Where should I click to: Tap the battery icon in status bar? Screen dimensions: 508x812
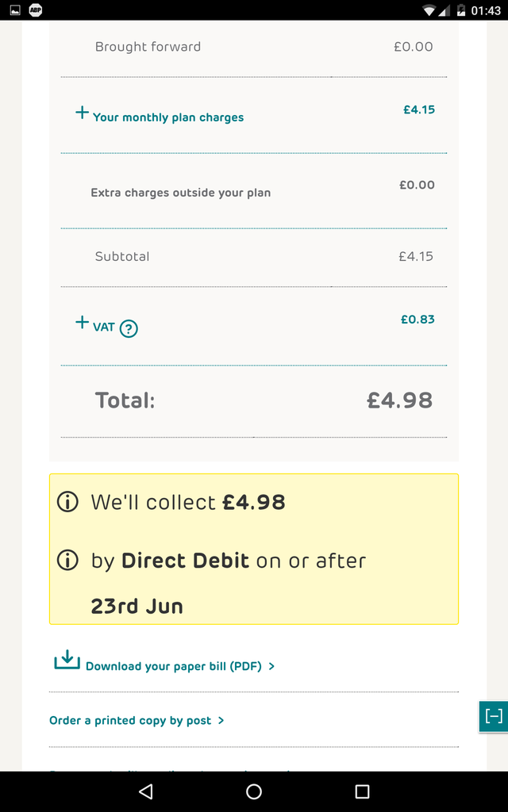pos(461,10)
